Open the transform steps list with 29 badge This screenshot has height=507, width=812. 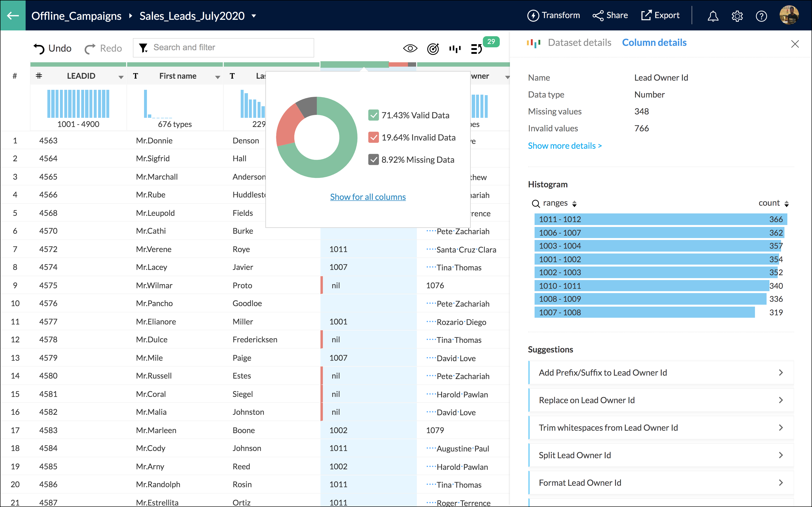point(477,49)
